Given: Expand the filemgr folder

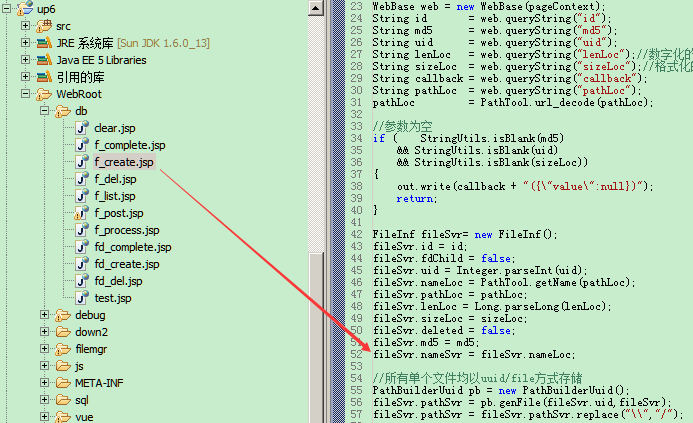Looking at the screenshot, I should pos(44,348).
